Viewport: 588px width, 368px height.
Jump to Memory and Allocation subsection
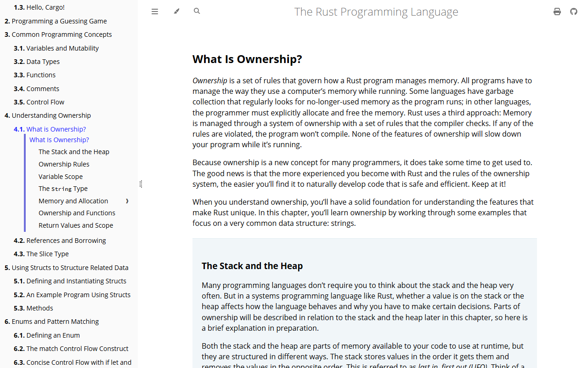73,201
